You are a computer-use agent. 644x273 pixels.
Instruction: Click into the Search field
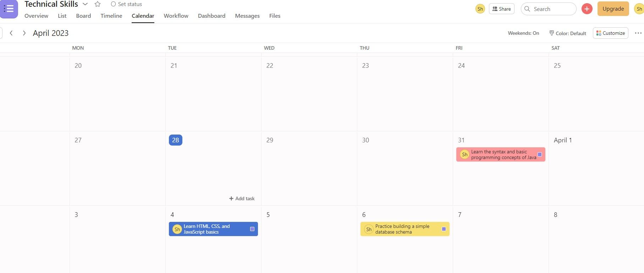coord(549,9)
